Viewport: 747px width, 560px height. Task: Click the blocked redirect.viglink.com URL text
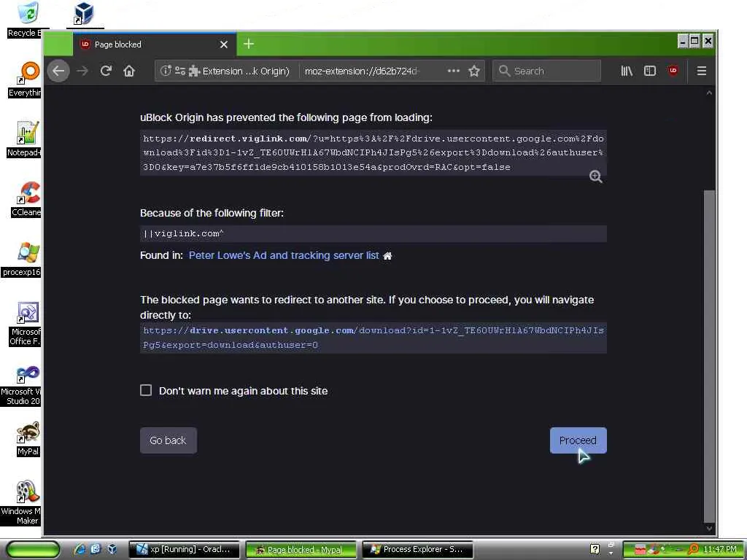373,153
